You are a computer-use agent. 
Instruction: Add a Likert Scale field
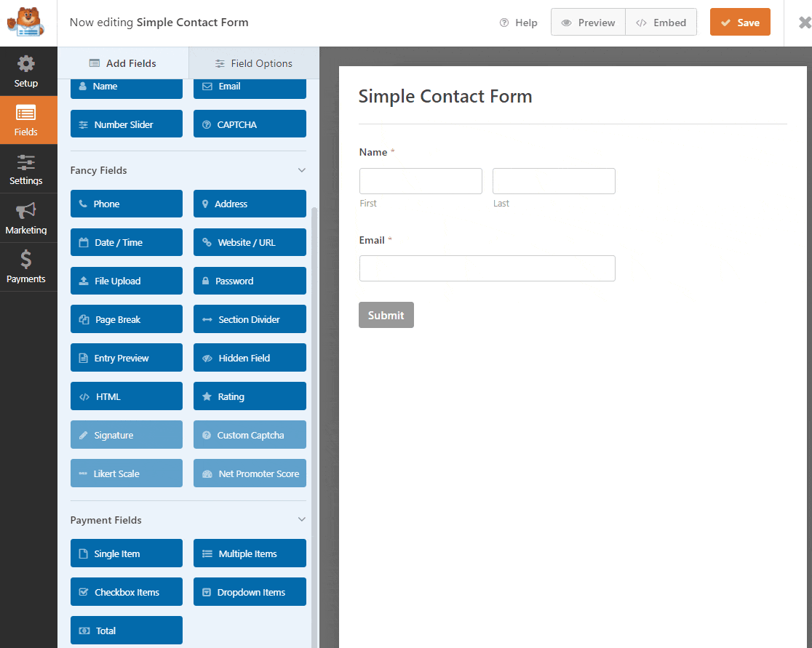127,473
